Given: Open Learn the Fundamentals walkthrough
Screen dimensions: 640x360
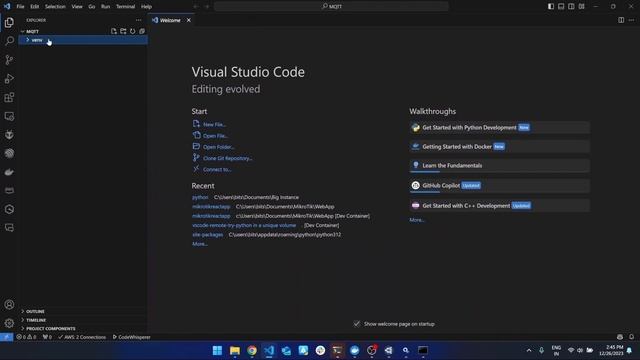Looking at the screenshot, I should (x=500, y=166).
